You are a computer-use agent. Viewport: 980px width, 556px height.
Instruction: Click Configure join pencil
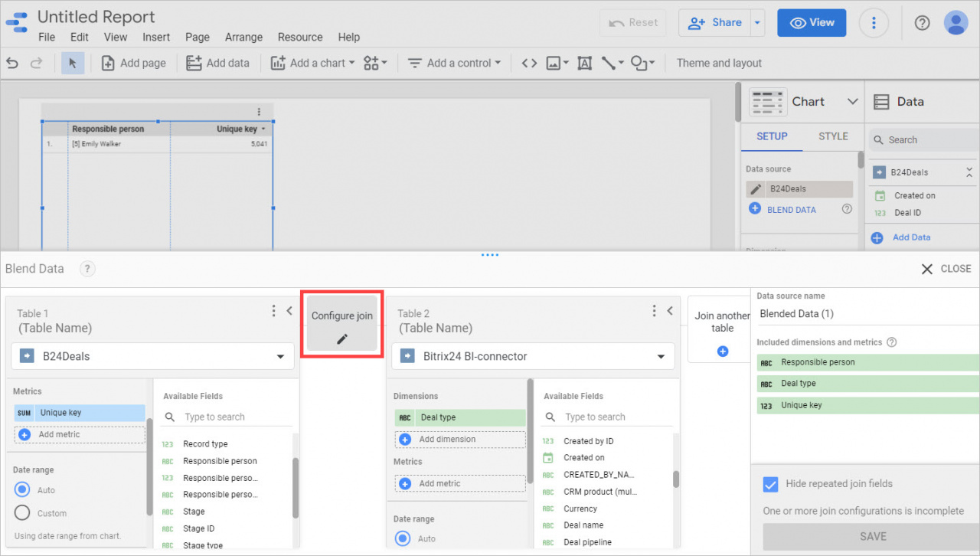click(x=342, y=339)
